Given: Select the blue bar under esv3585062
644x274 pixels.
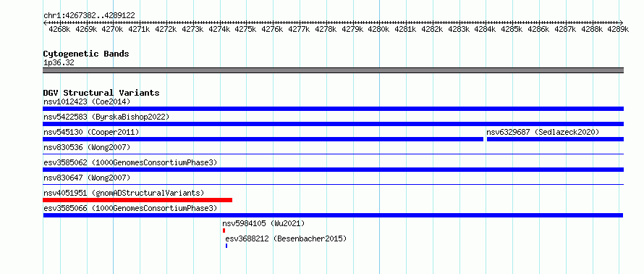Looking at the screenshot, I should (333, 170).
